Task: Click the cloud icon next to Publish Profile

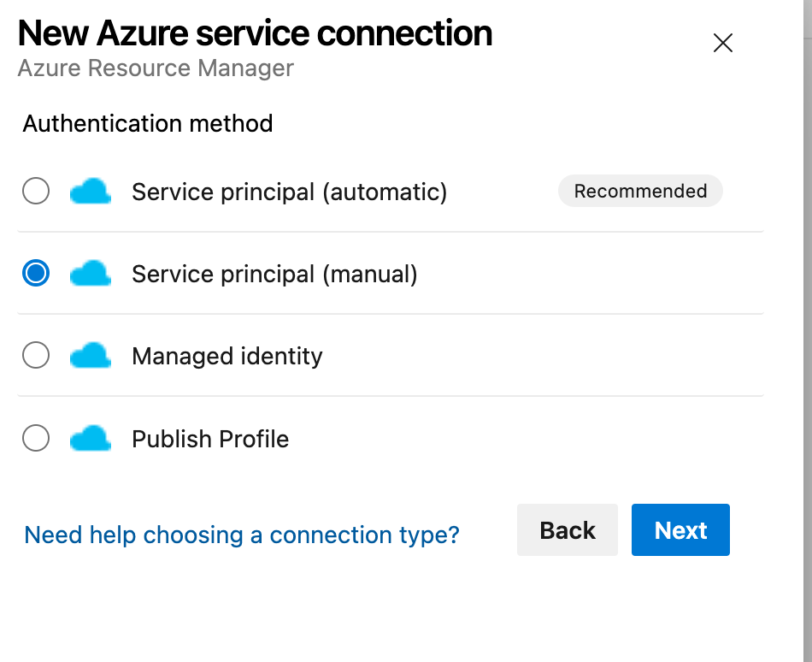Action: click(91, 439)
